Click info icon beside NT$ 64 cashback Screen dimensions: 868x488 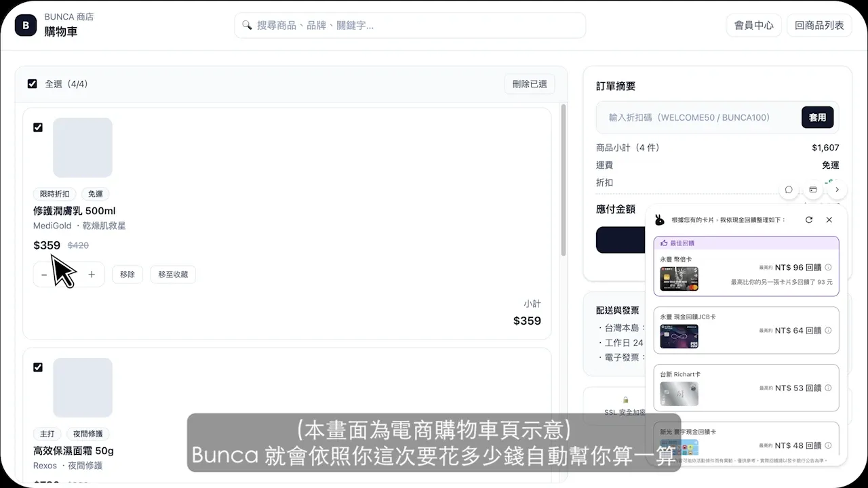coord(828,331)
